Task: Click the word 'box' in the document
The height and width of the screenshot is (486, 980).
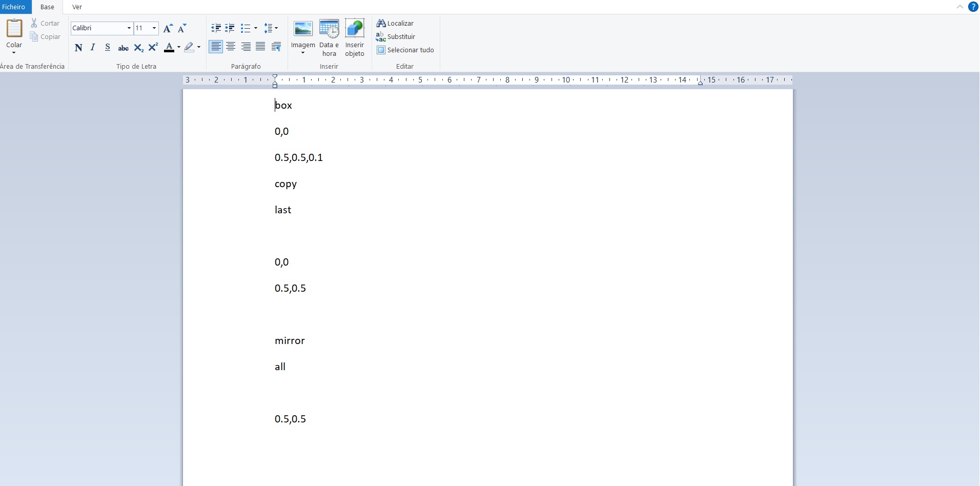Action: click(283, 105)
